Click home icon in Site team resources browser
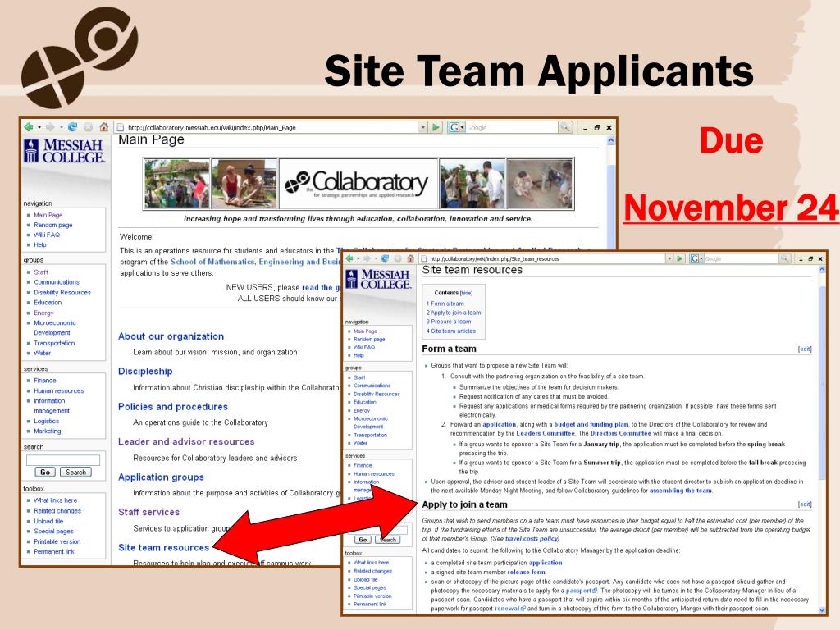840x630 pixels. point(410,258)
